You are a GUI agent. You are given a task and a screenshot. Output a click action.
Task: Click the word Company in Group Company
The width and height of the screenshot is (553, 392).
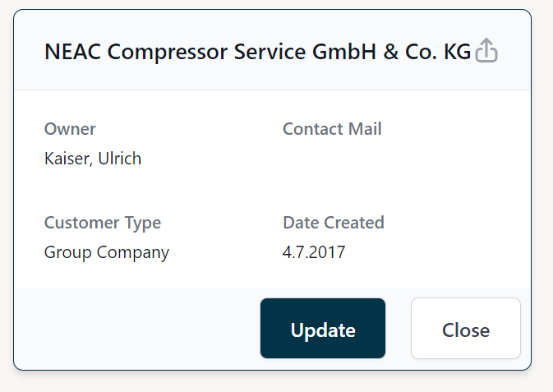[133, 252]
